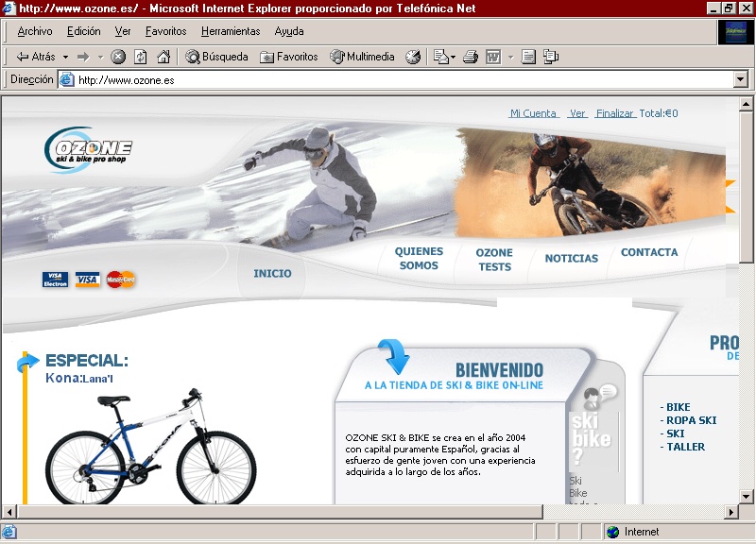Click the Visa card icon
756x544 pixels.
[x=87, y=280]
